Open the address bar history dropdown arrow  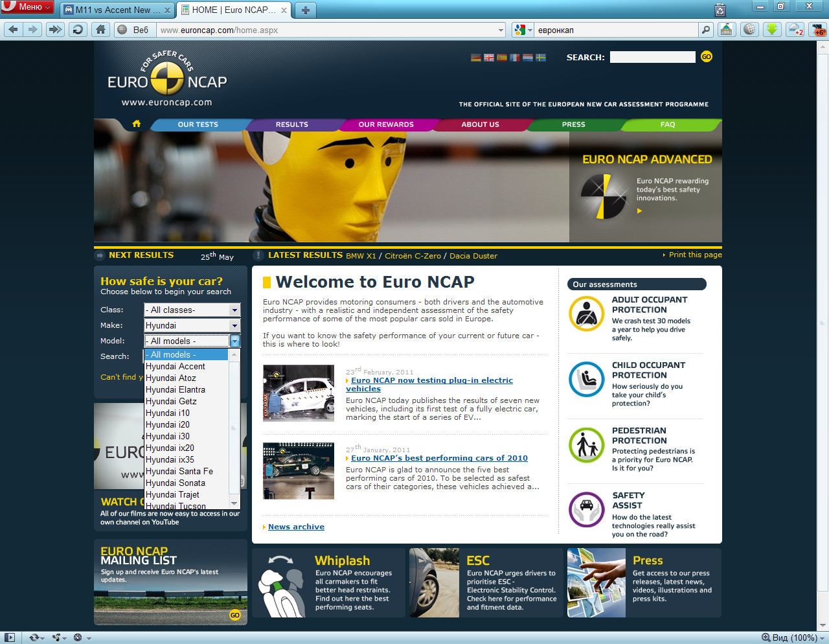pos(501,30)
